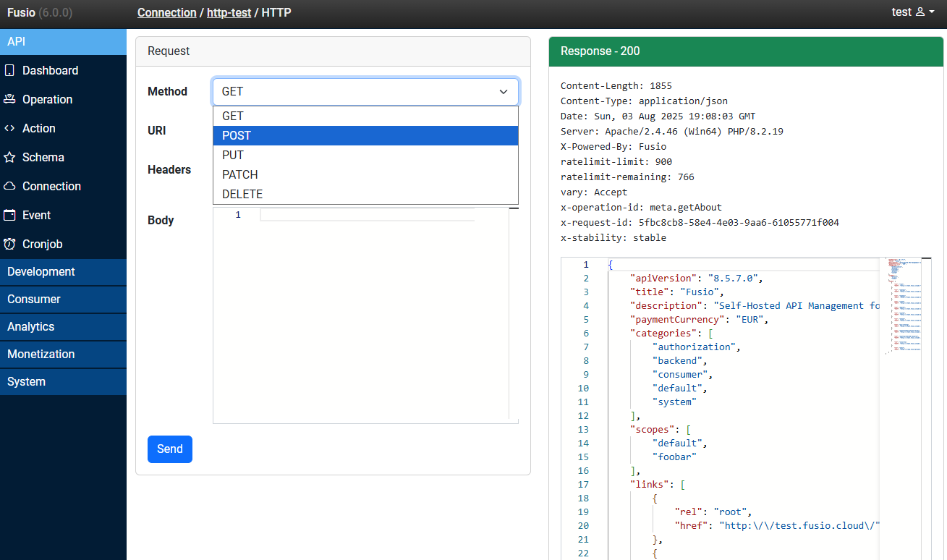Focus the request Body editor line 1
The width and height of the screenshot is (947, 560).
[x=367, y=215]
